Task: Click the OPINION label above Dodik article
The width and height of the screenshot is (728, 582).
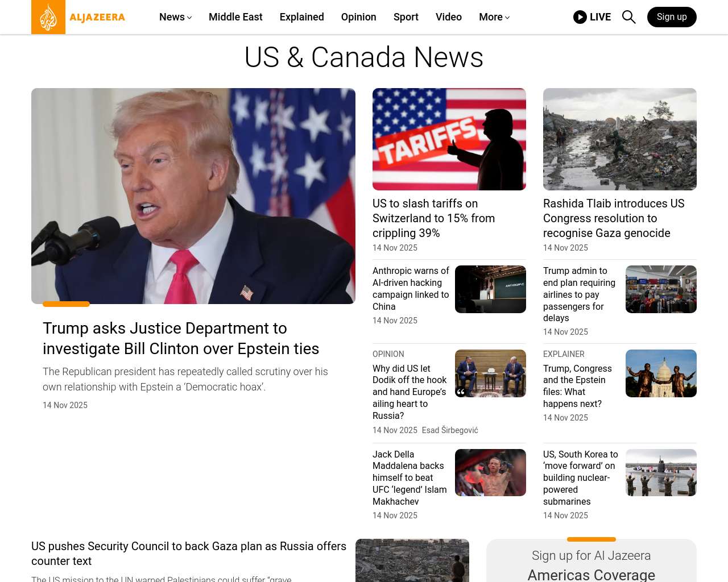Action: pos(388,354)
